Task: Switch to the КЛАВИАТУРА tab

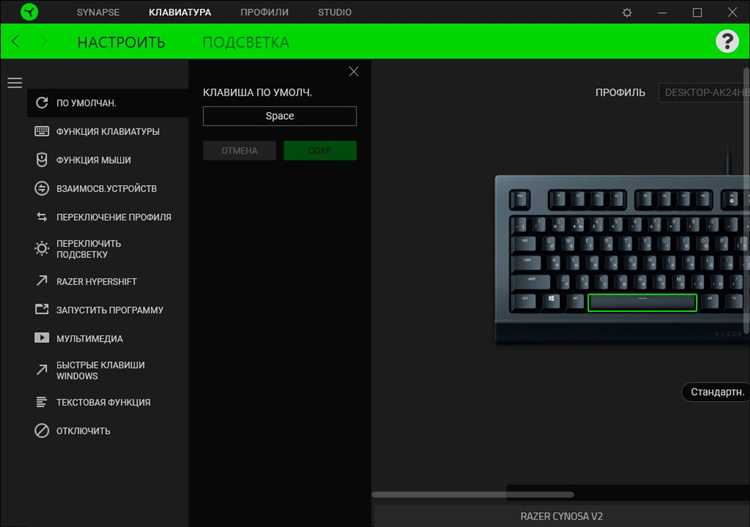Action: pyautogui.click(x=180, y=12)
